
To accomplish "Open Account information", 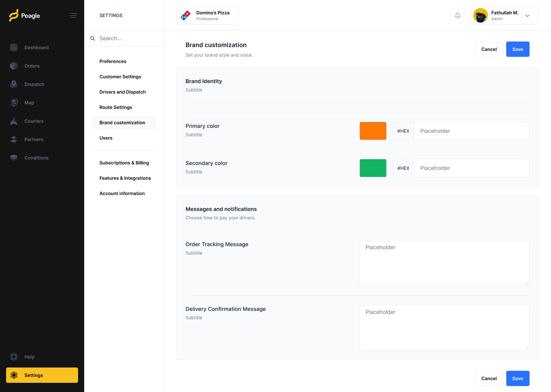I will coord(122,193).
